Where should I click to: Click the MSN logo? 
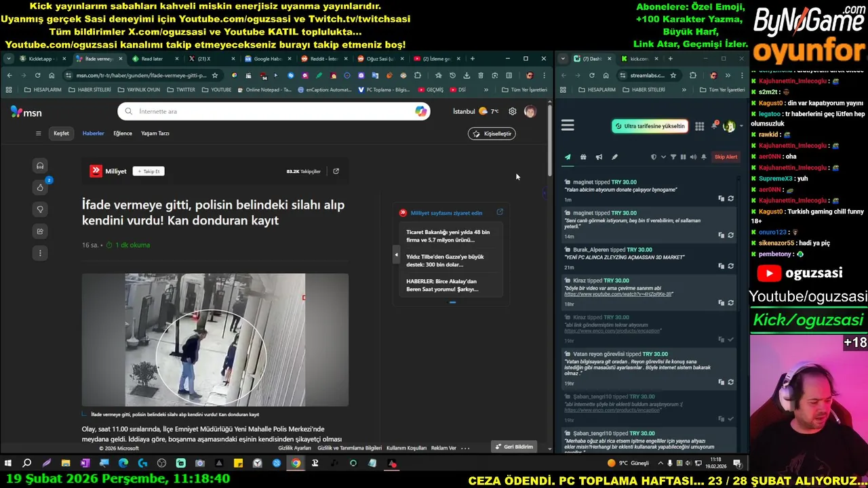coord(26,113)
